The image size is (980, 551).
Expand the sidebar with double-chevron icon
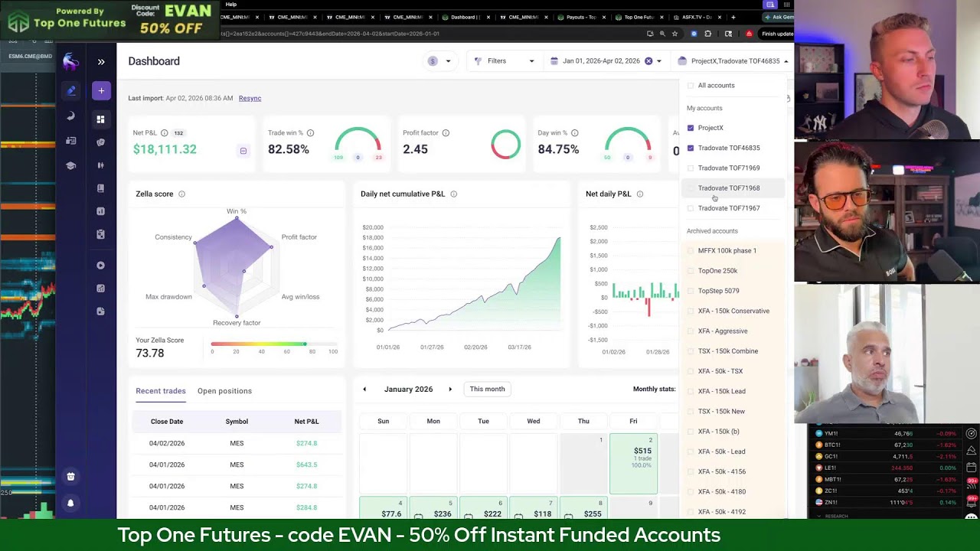[101, 62]
